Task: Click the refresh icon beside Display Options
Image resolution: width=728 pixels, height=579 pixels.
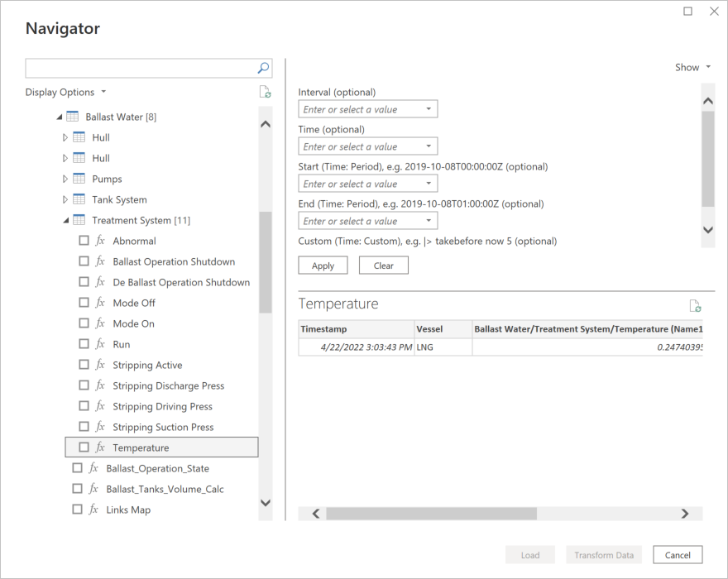Action: (265, 93)
